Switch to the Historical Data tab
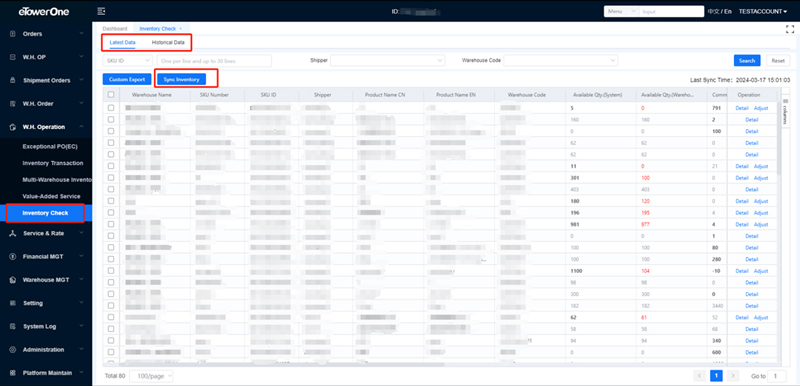800x386 pixels. point(168,42)
